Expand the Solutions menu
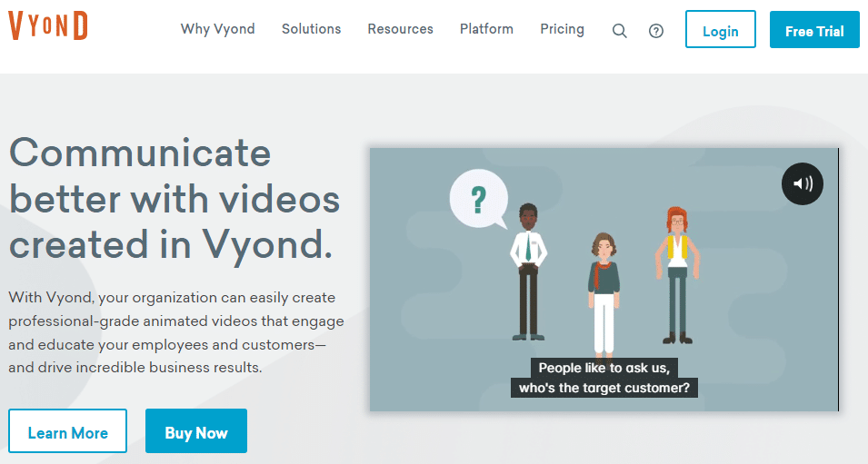The image size is (868, 464). click(x=311, y=29)
